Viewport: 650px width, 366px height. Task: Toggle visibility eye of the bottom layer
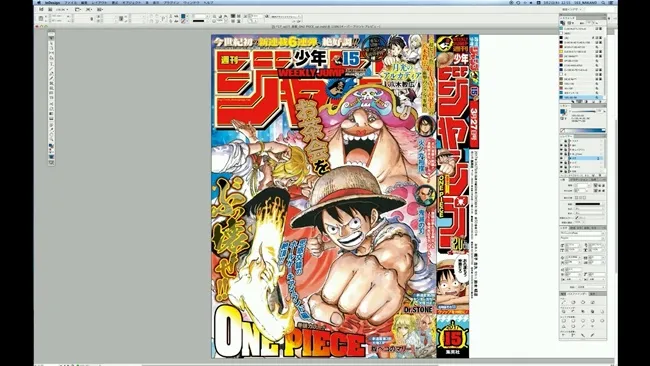561,171
